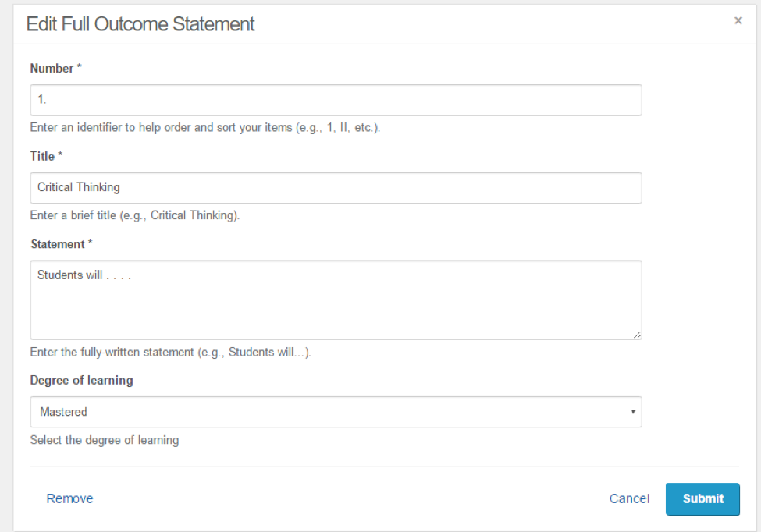Click the Statement box resize grip
This screenshot has width=761, height=532.
tap(637, 334)
